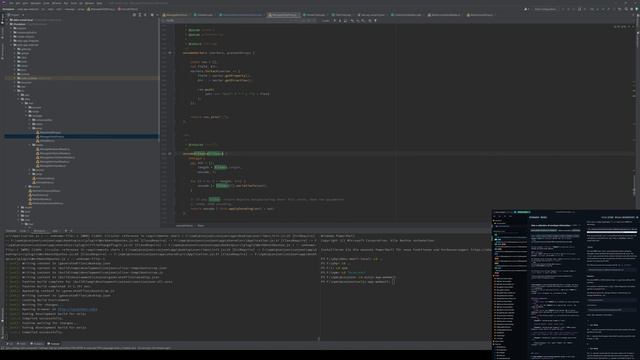Click the picture-in-picture window at bottom right
Viewport: 640px width, 360px height.
pyautogui.click(x=566, y=284)
